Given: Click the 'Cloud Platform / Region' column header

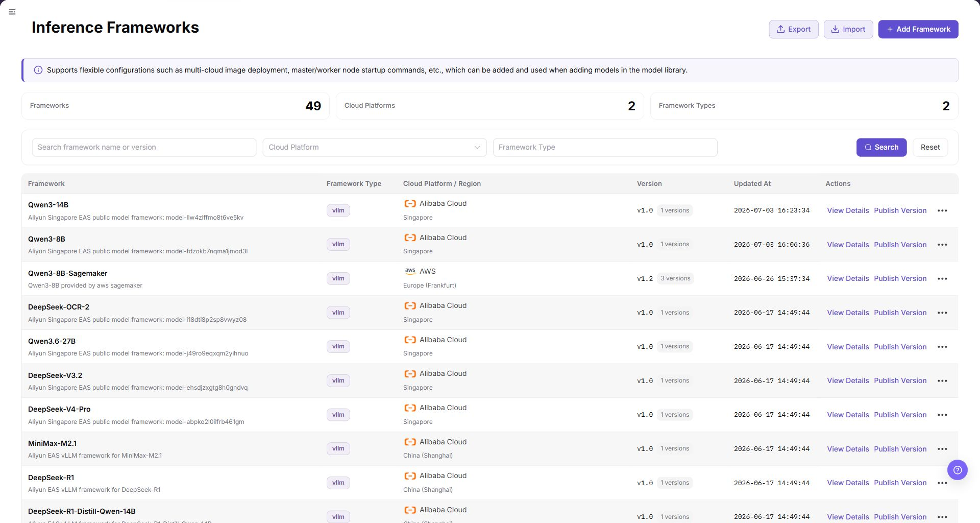Looking at the screenshot, I should 442,183.
